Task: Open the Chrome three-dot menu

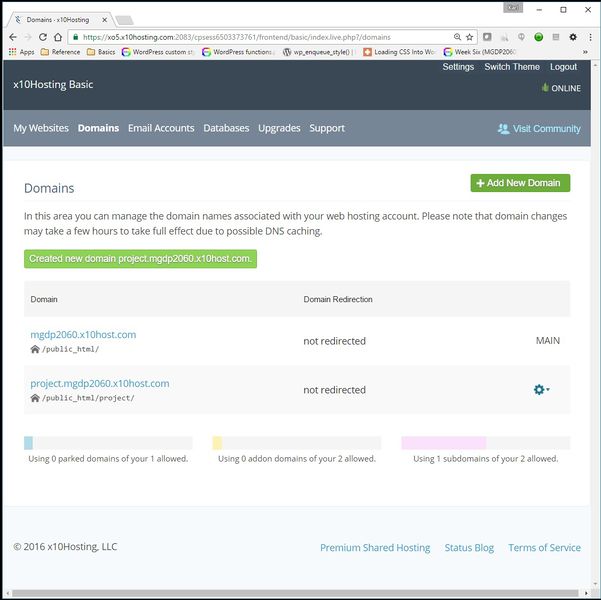Action: pyautogui.click(x=590, y=37)
